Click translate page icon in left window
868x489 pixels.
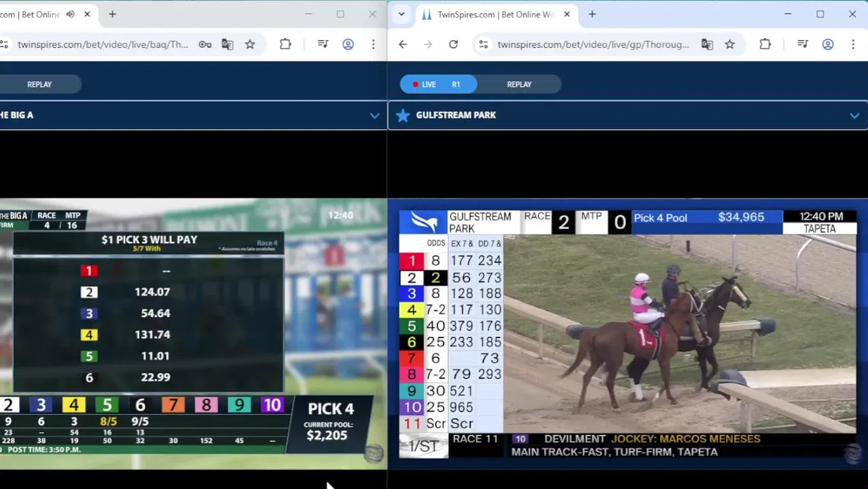pyautogui.click(x=228, y=44)
